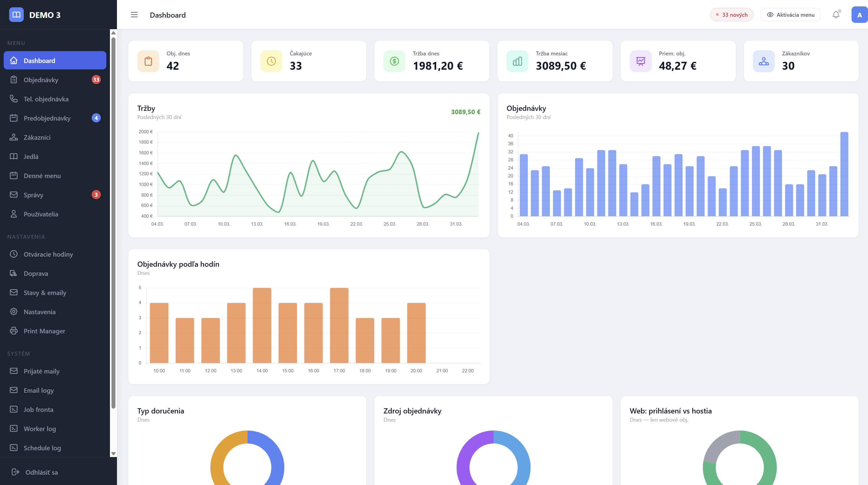The image size is (868, 485).
Task: Open the Objednávky section in sidebar
Action: pyautogui.click(x=44, y=79)
